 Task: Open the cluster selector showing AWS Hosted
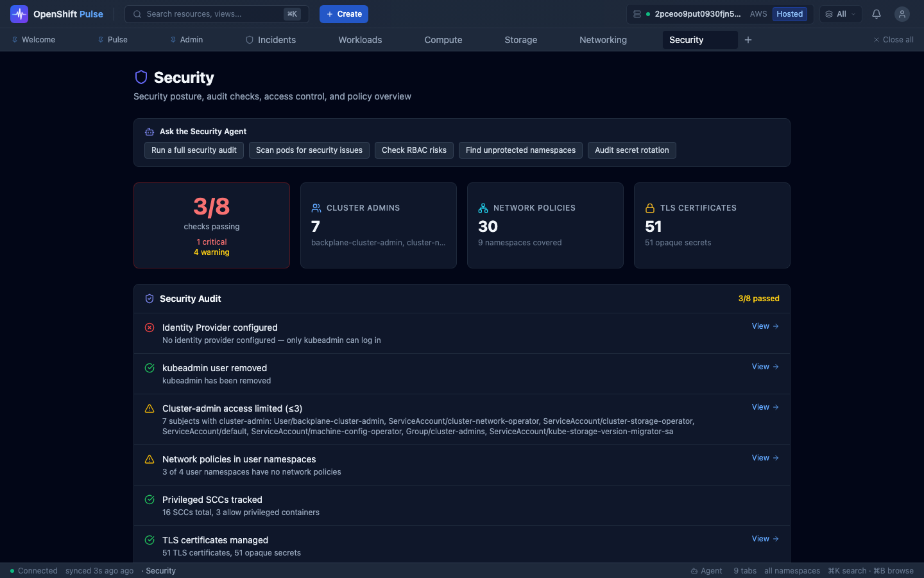pyautogui.click(x=719, y=14)
